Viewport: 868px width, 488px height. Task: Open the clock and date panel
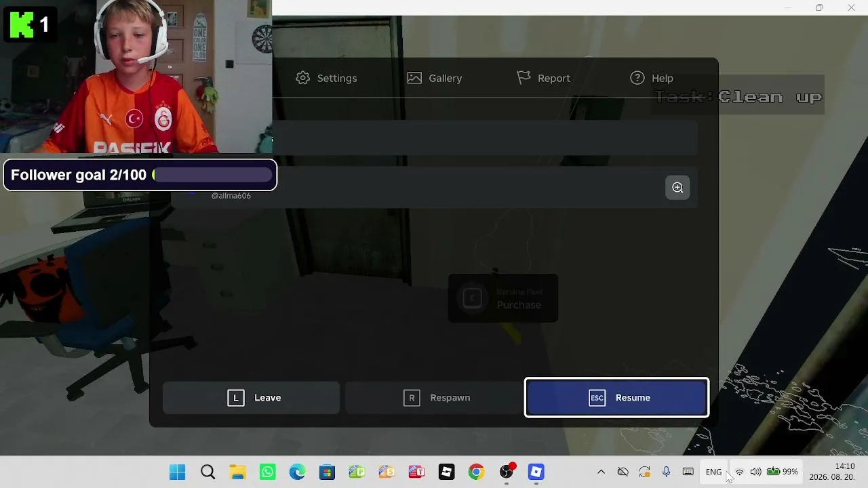coord(832,472)
